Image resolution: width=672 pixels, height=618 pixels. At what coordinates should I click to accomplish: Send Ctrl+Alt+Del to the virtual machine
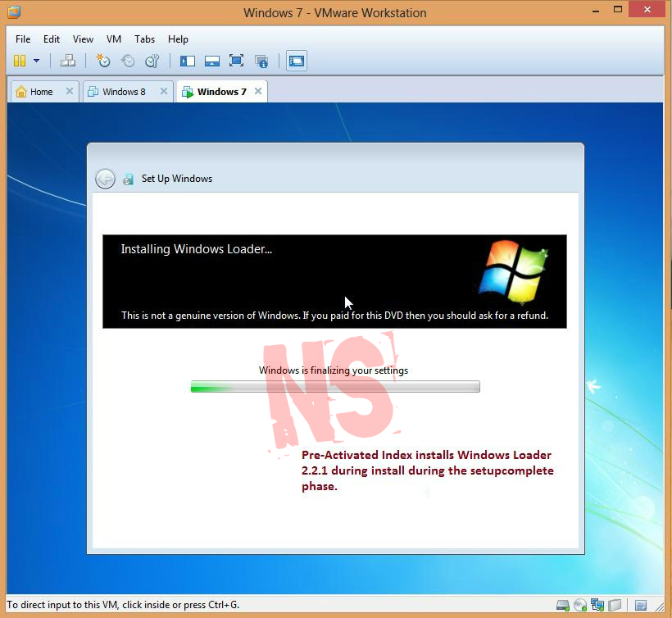pyautogui.click(x=68, y=61)
